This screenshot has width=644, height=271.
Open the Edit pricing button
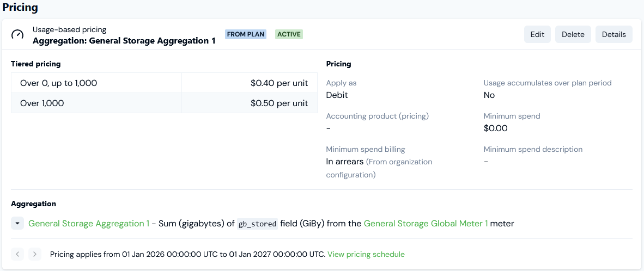[537, 34]
